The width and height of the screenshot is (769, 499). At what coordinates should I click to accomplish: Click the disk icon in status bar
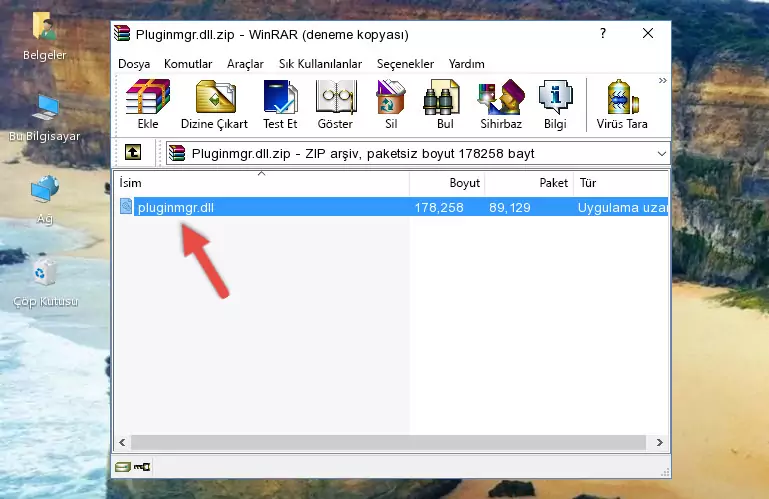122,467
